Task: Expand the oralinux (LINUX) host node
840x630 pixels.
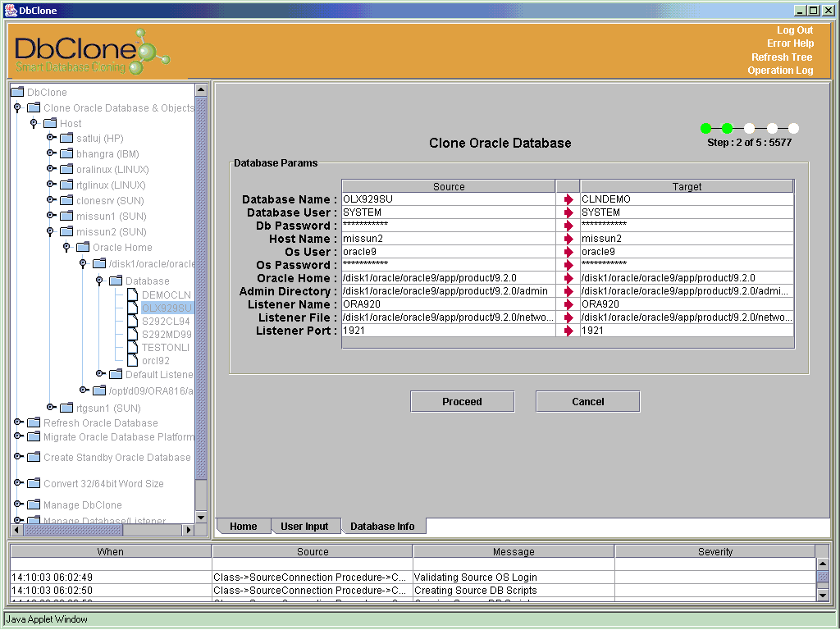Action: tap(51, 169)
